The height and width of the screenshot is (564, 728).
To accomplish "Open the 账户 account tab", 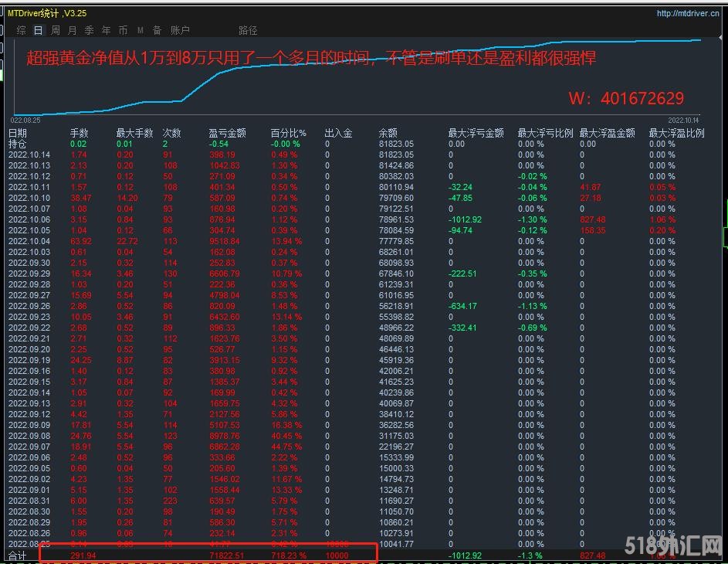I will [180, 31].
